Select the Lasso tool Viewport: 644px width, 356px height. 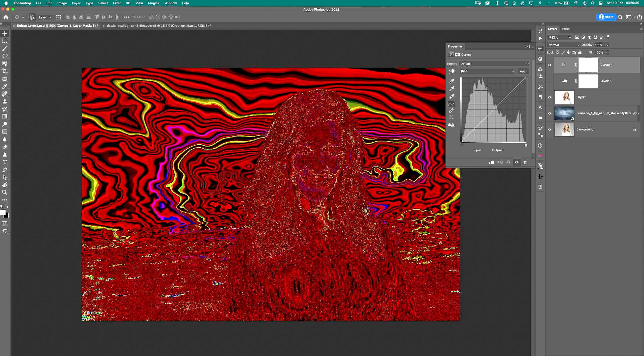pos(5,56)
